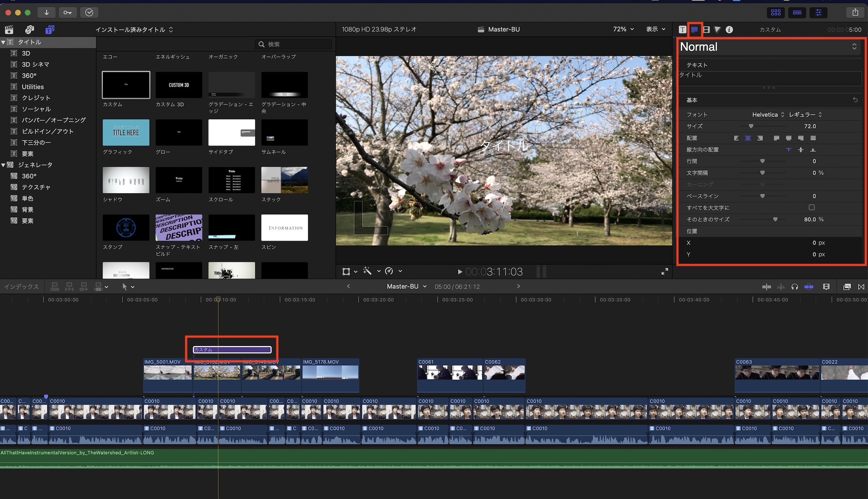Select the グラフィック title thumbnail

[126, 132]
